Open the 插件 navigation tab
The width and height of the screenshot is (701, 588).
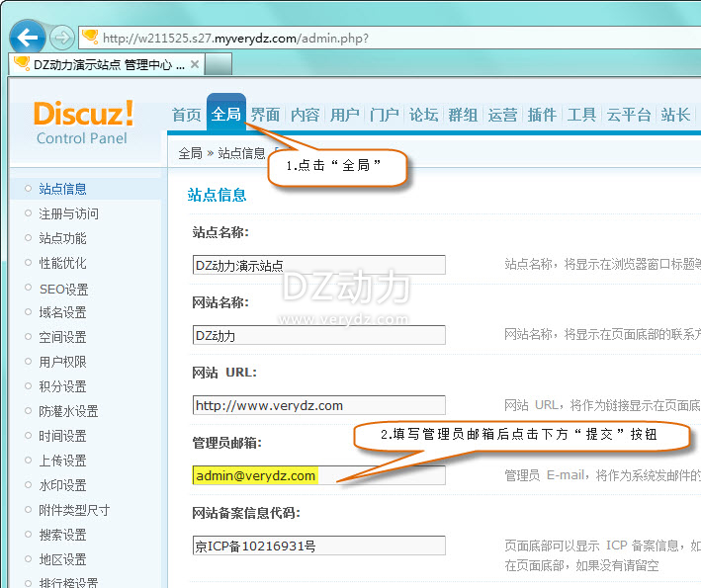click(542, 115)
